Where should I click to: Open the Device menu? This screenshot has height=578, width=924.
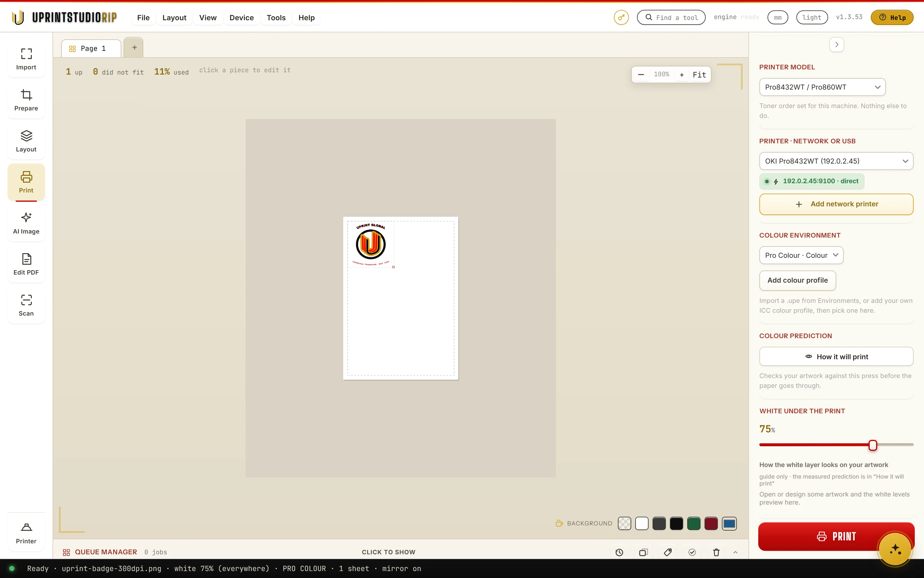241,18
